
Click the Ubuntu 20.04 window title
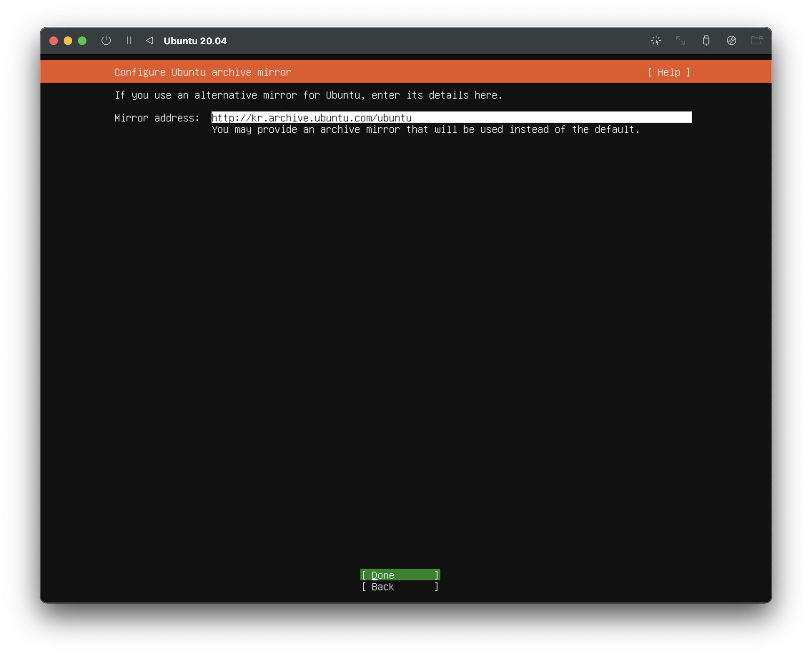tap(195, 41)
